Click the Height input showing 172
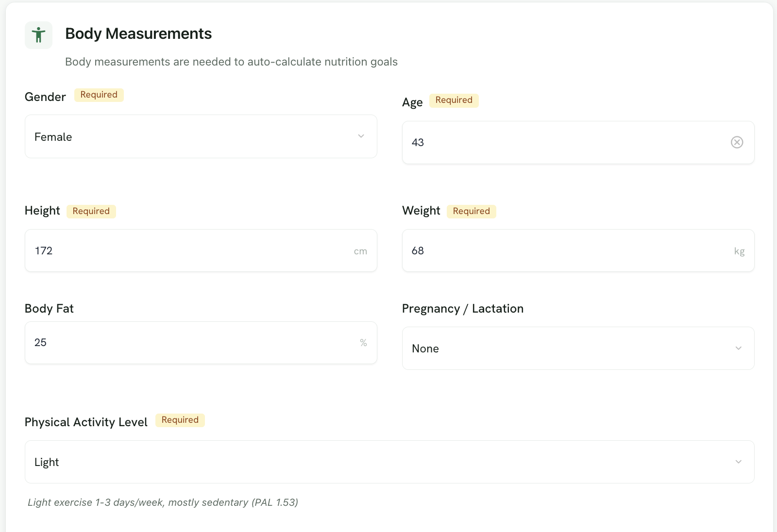The height and width of the screenshot is (532, 777). point(201,250)
